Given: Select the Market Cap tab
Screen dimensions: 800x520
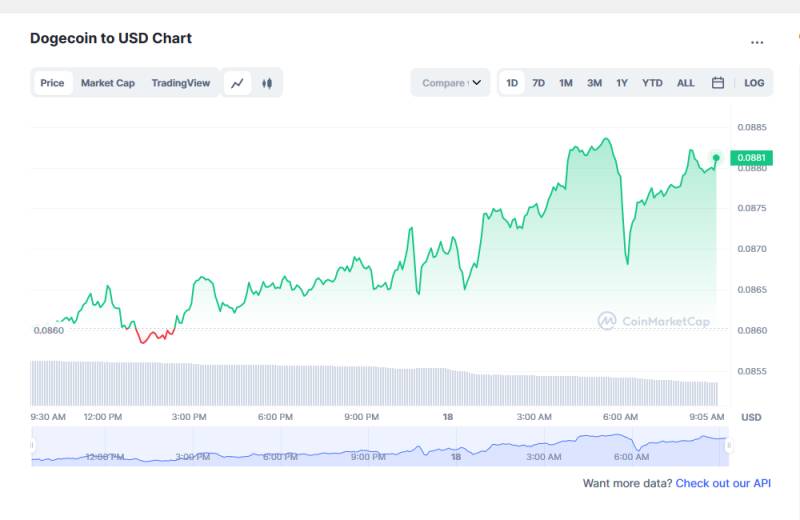Looking at the screenshot, I should [108, 83].
